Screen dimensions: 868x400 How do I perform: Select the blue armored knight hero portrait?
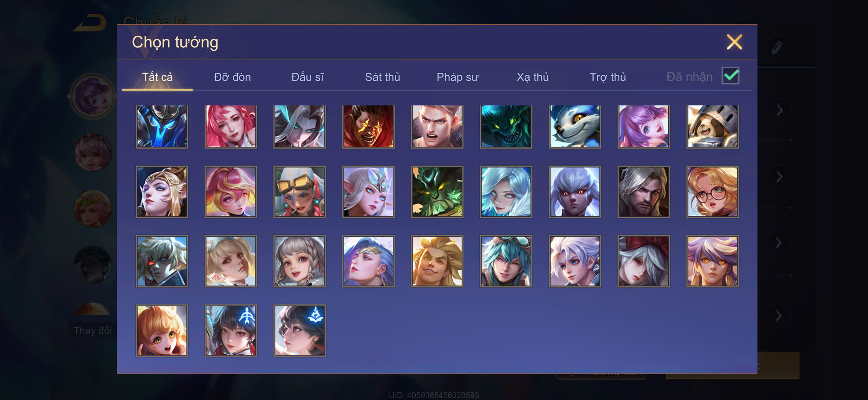162,126
